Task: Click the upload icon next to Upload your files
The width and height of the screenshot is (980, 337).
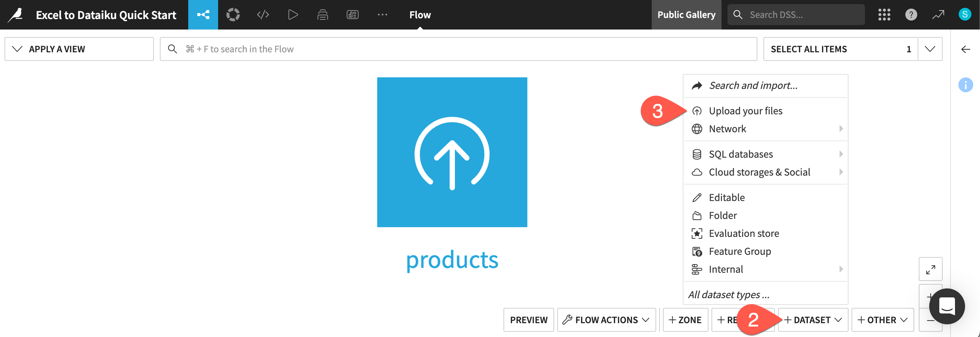Action: pyautogui.click(x=697, y=111)
